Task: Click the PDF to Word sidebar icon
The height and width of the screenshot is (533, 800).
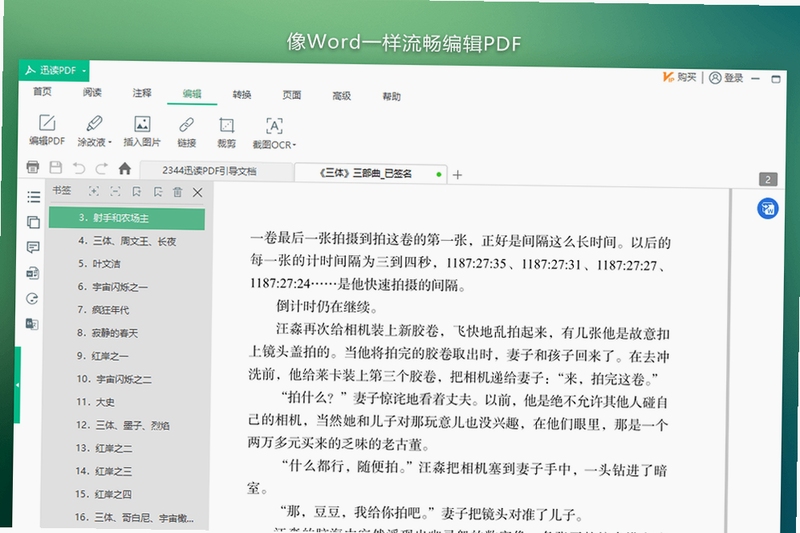Action: point(33,273)
